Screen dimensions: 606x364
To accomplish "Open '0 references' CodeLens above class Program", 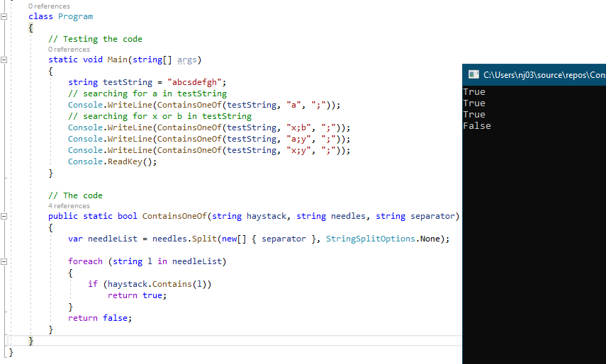I will (x=49, y=6).
